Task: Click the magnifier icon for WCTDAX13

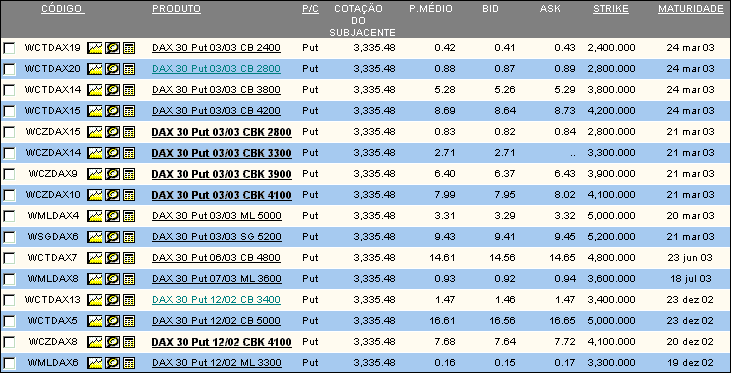Action: pyautogui.click(x=112, y=300)
